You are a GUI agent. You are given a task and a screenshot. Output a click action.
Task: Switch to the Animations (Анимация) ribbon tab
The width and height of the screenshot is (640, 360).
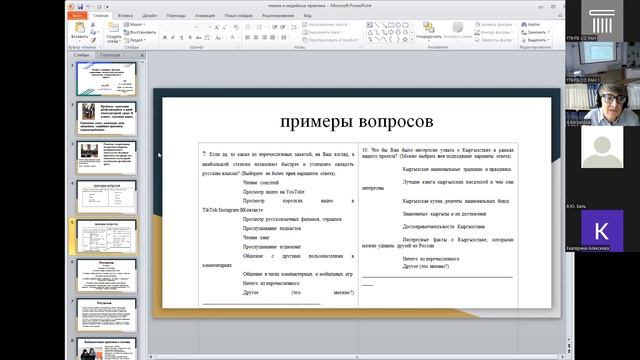(x=205, y=16)
